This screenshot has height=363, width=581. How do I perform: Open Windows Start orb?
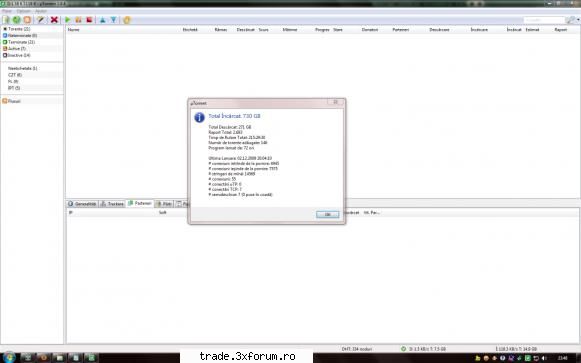click(9, 357)
